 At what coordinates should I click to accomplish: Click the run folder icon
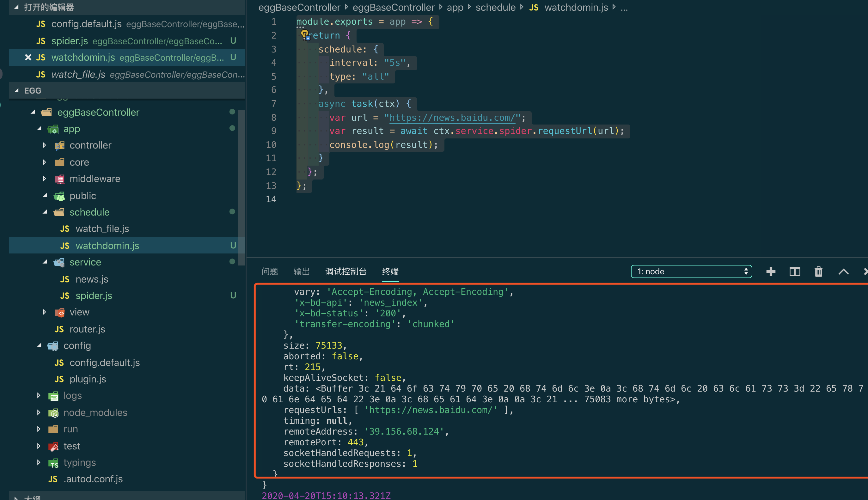[53, 429]
